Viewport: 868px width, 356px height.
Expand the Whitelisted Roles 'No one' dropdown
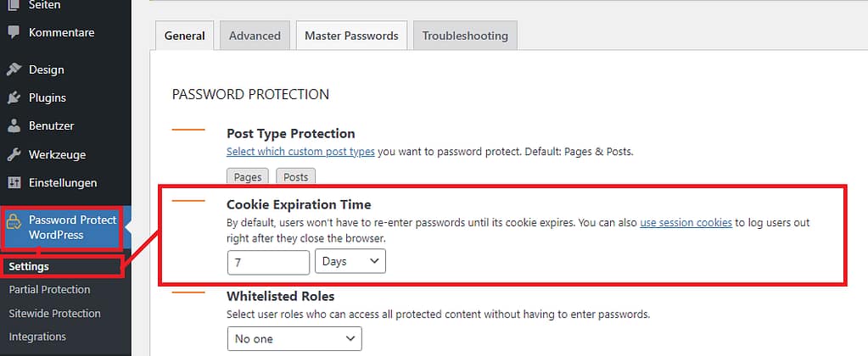coord(294,339)
